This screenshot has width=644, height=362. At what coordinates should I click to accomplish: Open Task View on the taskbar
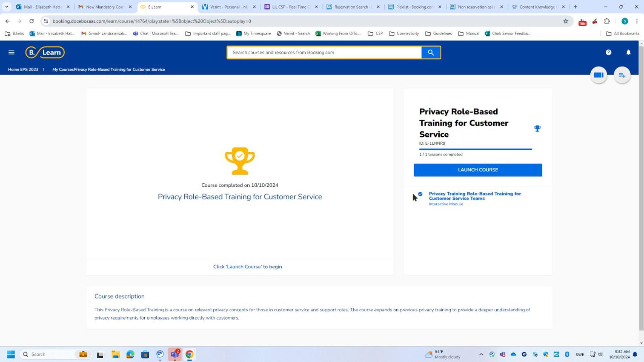pos(100,355)
